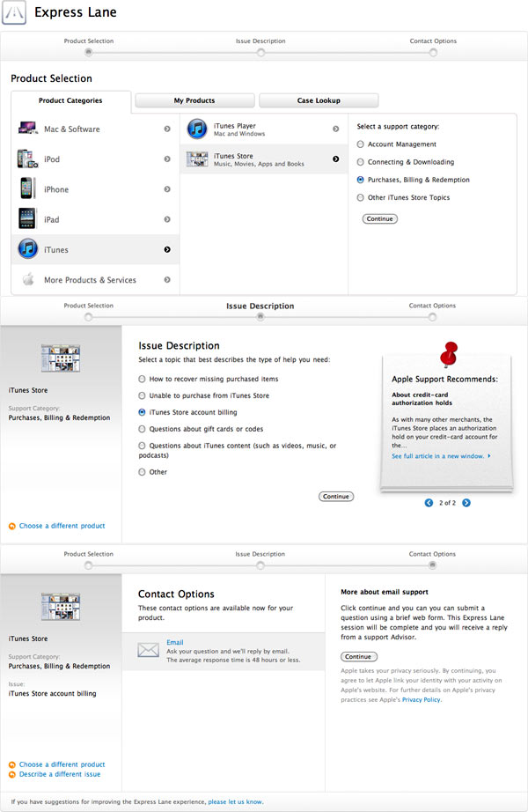Expand the iTunes Store subcategory arrow
Viewport: 528px width, 812px height.
(335, 159)
